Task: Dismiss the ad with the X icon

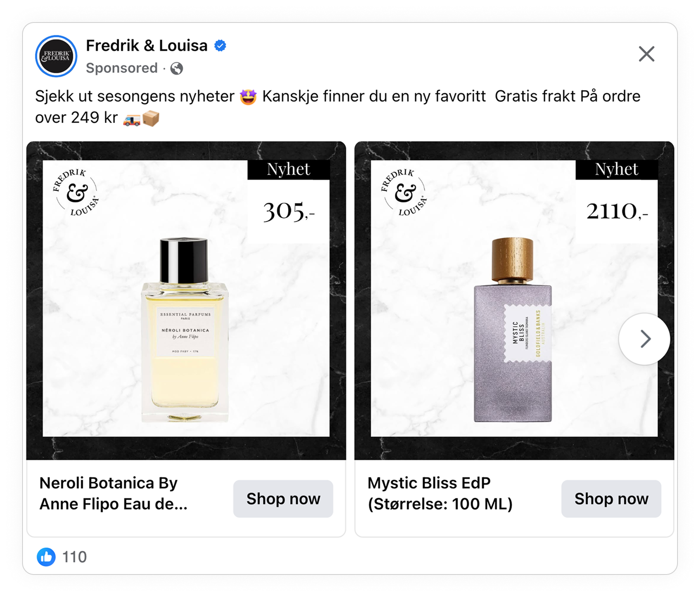Action: tap(646, 54)
